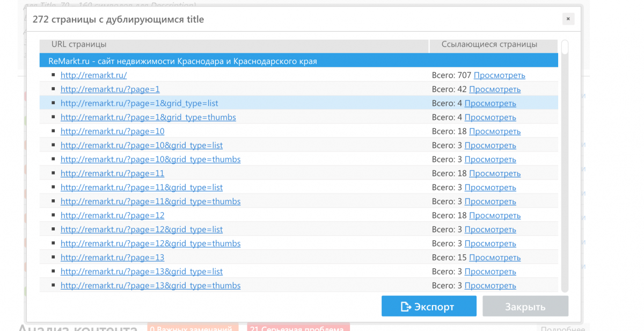Click 'Всего: 15' count in ?page=13 row
This screenshot has width=644, height=331.
449,257
